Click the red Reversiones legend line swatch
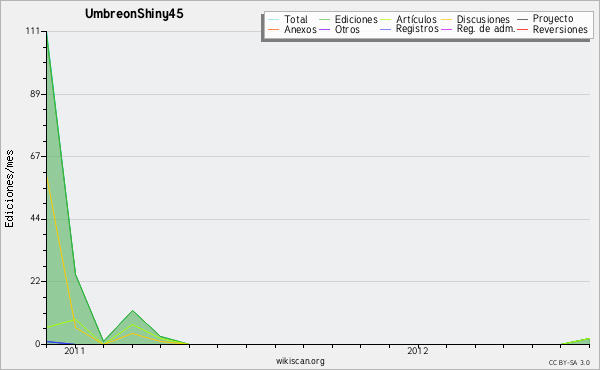Image resolution: width=600 pixels, height=370 pixels. click(x=522, y=29)
